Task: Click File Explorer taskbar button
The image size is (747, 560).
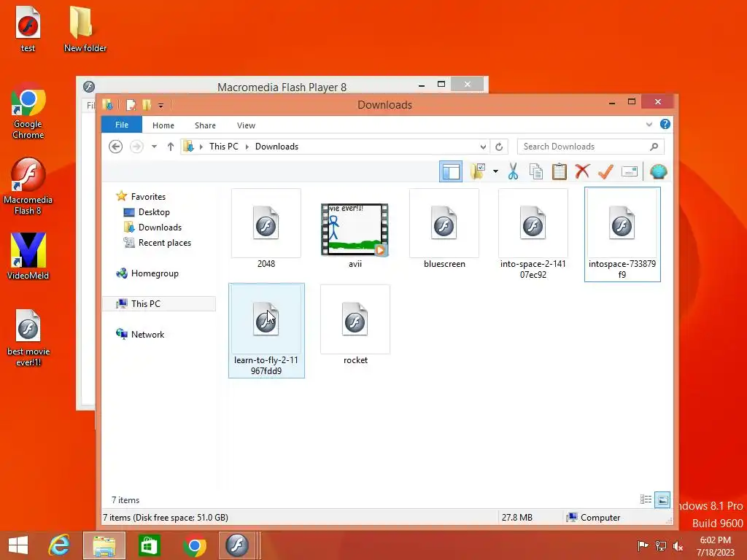Action: coord(104,545)
